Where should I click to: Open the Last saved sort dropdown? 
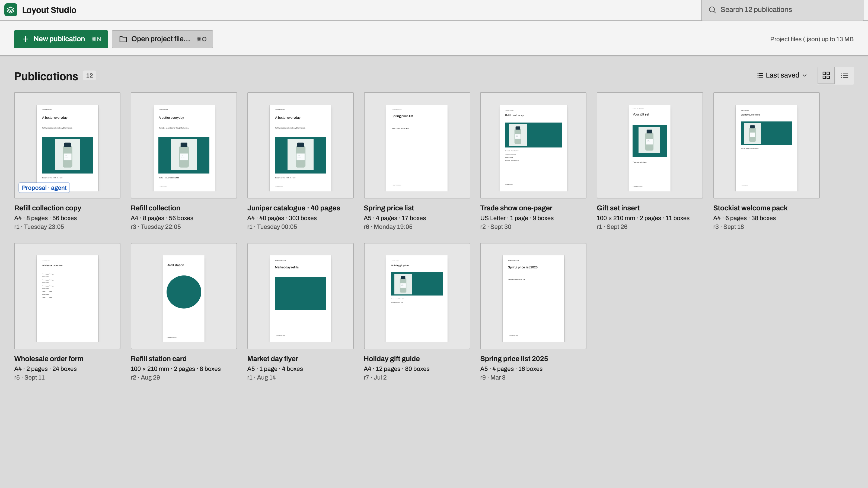(782, 75)
